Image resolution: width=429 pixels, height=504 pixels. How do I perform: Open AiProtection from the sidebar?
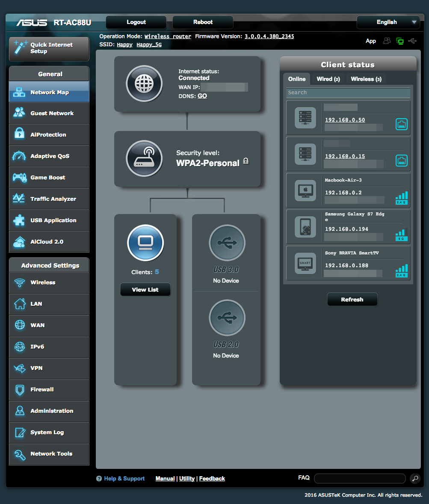(49, 135)
